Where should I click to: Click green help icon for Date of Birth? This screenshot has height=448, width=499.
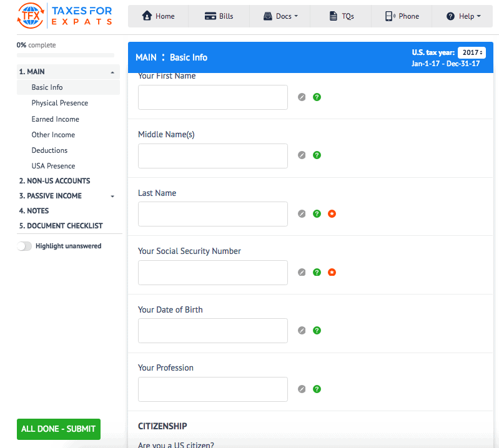[317, 330]
